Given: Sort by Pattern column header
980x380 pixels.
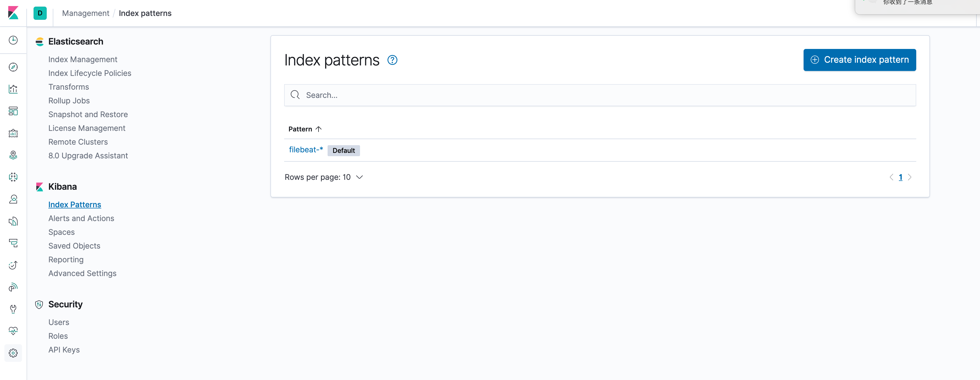Looking at the screenshot, I should tap(305, 129).
